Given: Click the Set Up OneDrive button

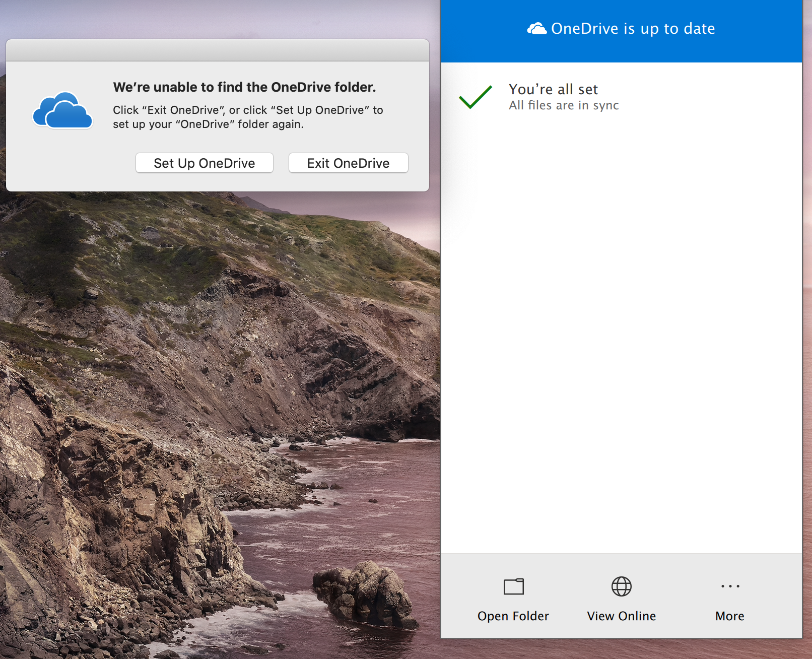Looking at the screenshot, I should [x=205, y=163].
